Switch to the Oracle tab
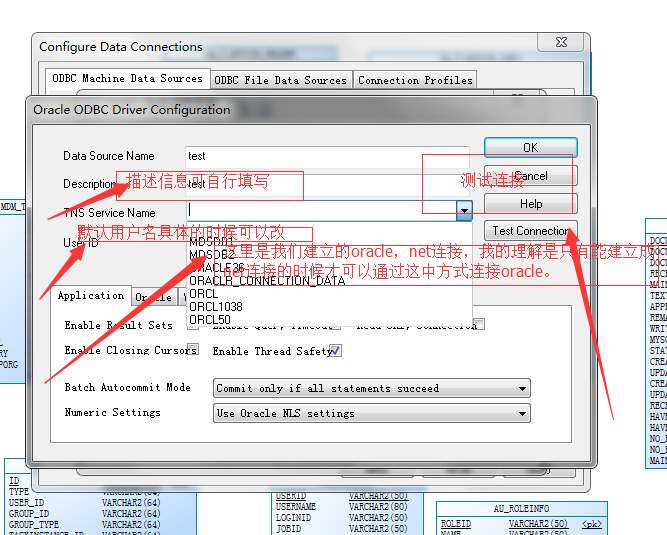 tap(153, 297)
